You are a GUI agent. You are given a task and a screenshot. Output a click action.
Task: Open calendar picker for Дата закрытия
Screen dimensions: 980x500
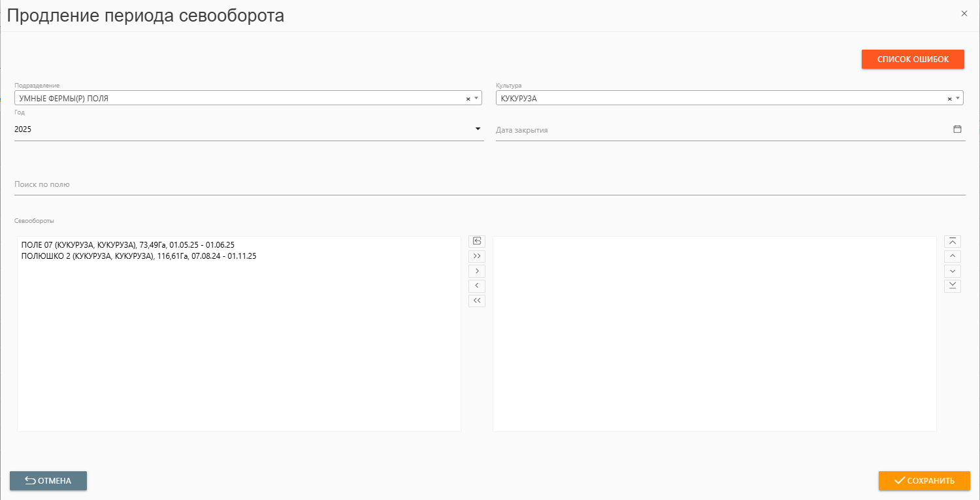[x=957, y=129]
